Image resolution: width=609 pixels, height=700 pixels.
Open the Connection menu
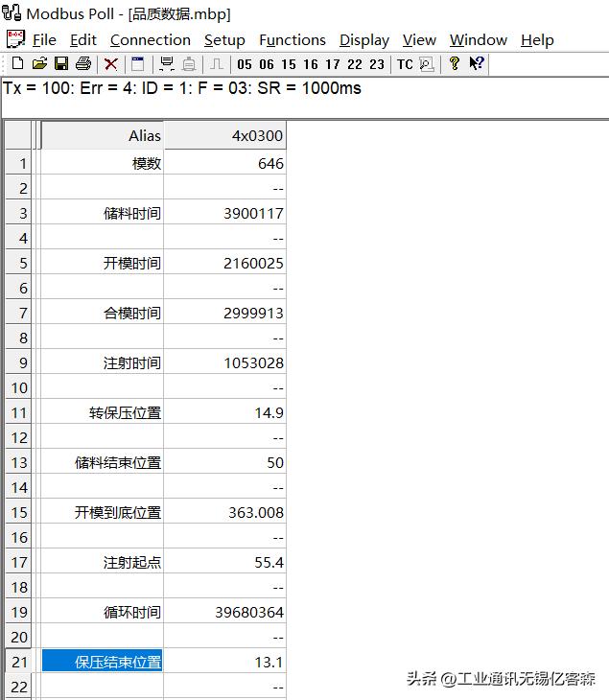tap(150, 40)
